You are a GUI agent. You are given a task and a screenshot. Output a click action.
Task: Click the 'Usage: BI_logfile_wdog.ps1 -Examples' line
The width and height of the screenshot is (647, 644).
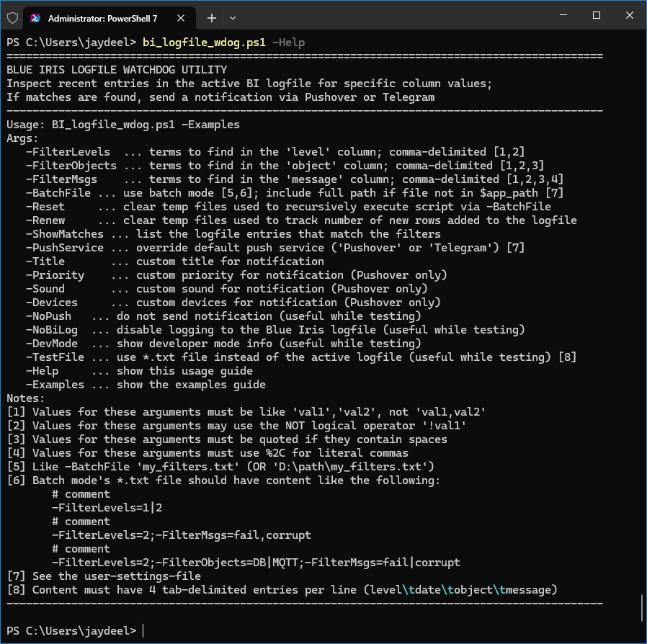click(123, 125)
